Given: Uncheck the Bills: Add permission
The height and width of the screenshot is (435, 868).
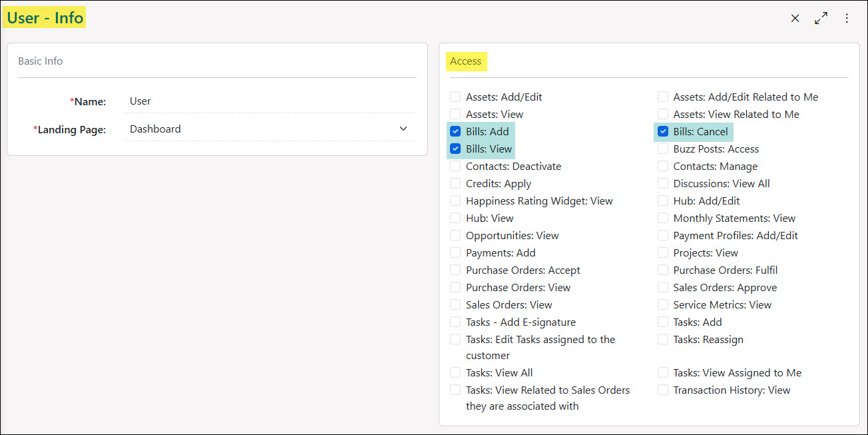Looking at the screenshot, I should (x=455, y=131).
